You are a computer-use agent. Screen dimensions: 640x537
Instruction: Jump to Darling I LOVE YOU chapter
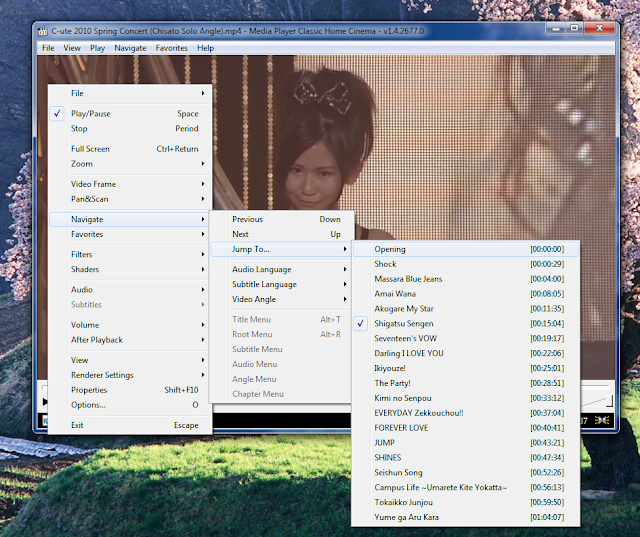pos(466,353)
